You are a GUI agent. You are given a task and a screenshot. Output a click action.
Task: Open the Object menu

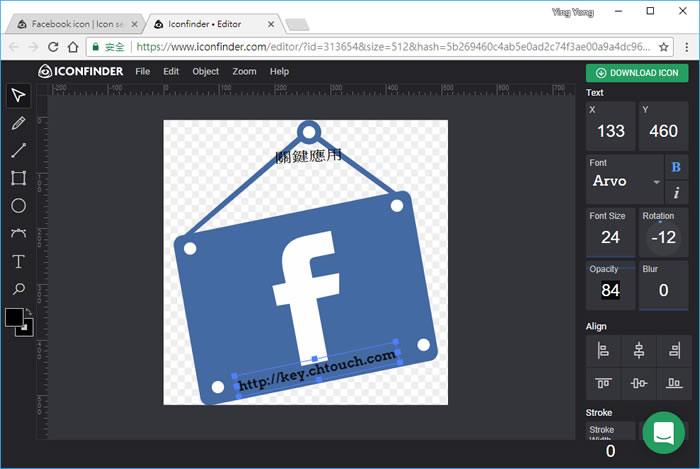[206, 71]
